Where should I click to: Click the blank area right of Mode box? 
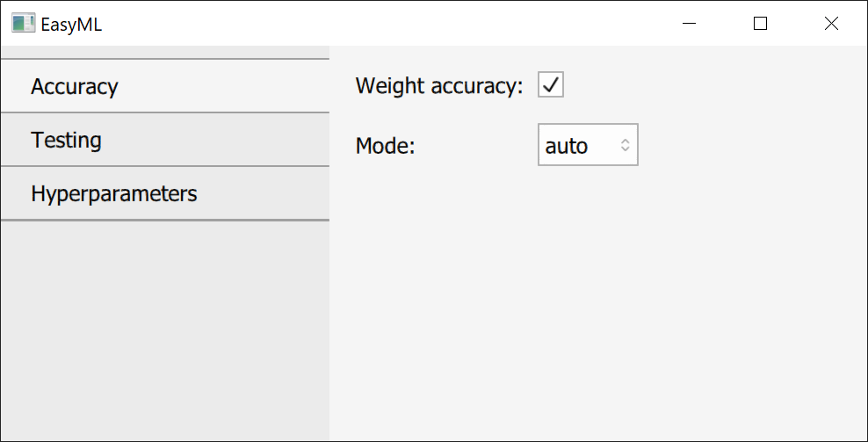pos(747,145)
